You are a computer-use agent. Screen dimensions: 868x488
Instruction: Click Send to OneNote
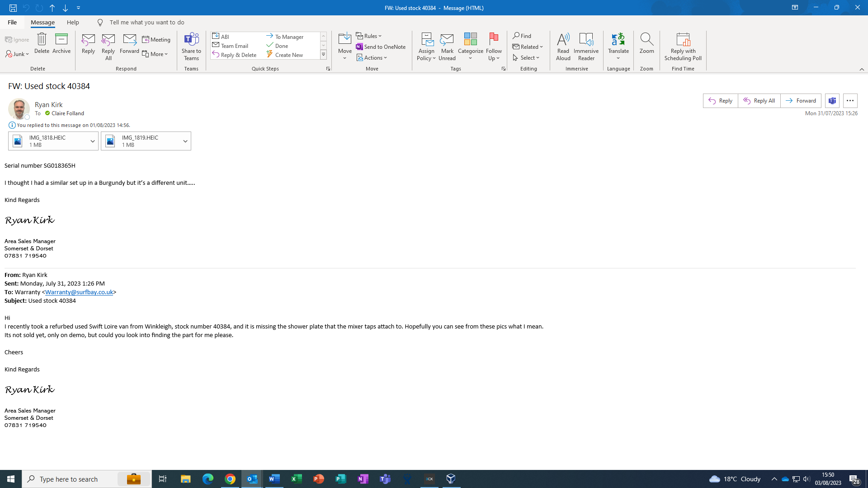tap(381, 47)
